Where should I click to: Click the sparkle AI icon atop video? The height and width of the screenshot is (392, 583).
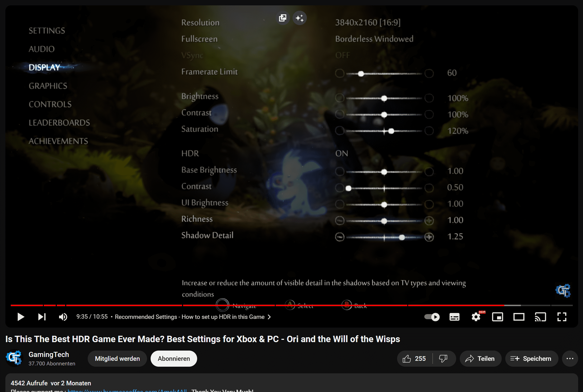coord(299,18)
